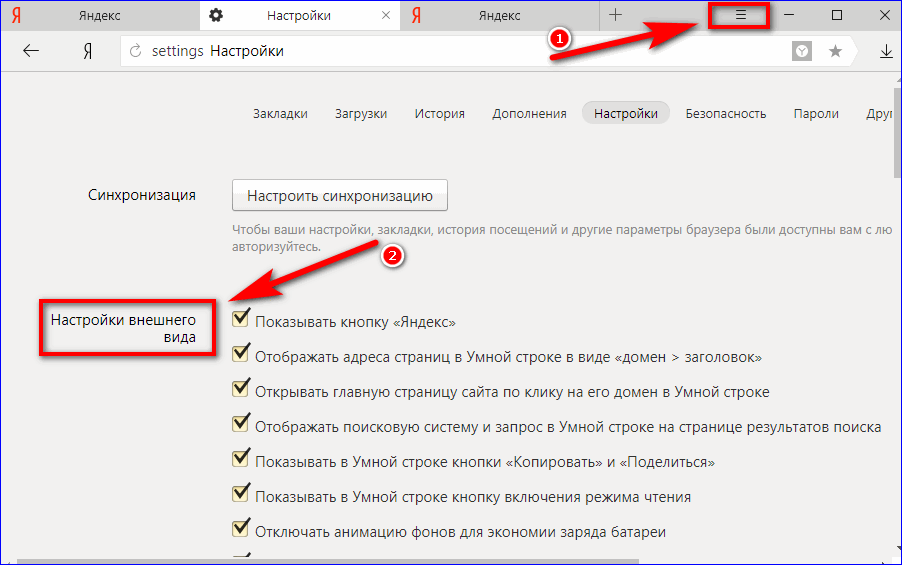This screenshot has height=565, width=902.
Task: Click the Синхронизация label
Action: click(x=142, y=195)
